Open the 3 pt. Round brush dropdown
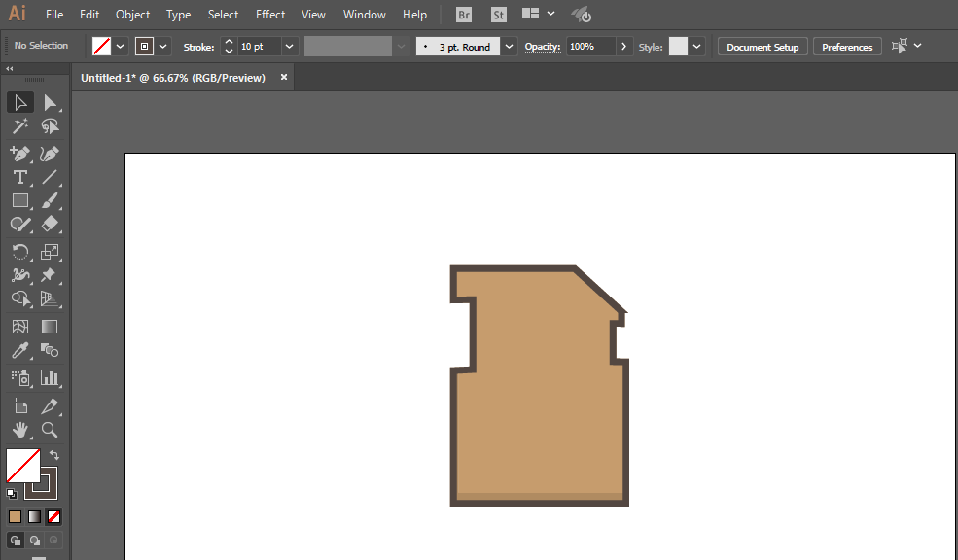958x560 pixels. click(509, 47)
